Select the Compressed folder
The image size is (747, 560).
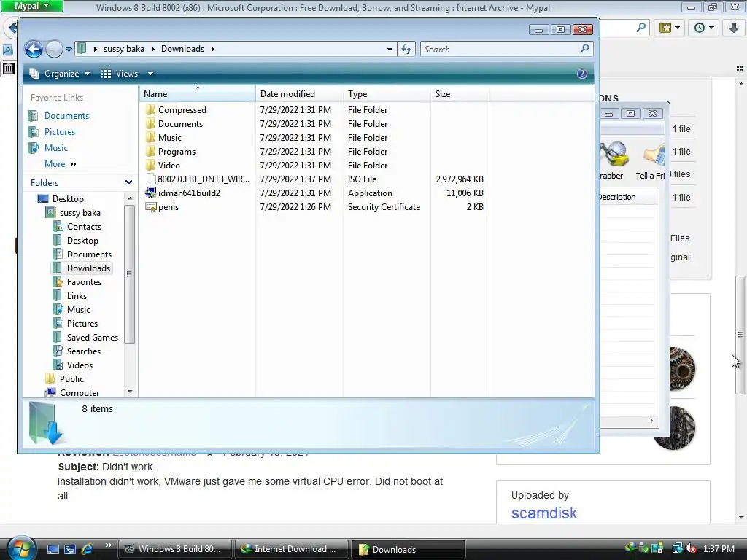point(182,110)
